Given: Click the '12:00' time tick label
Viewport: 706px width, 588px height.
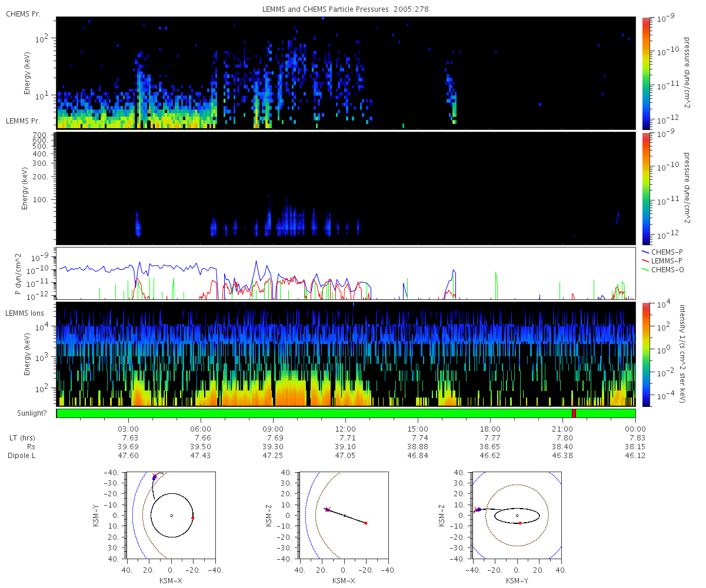Looking at the screenshot, I should pyautogui.click(x=345, y=429).
